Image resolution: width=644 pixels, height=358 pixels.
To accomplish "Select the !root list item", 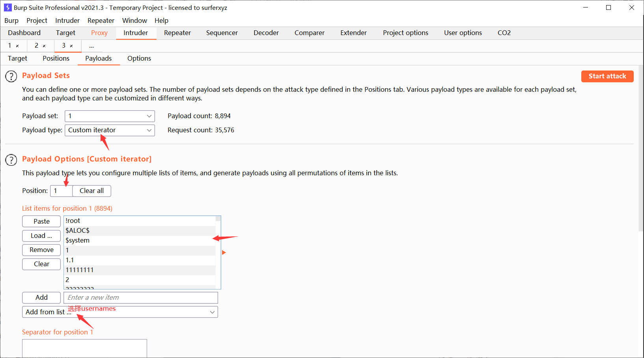I will tap(140, 221).
